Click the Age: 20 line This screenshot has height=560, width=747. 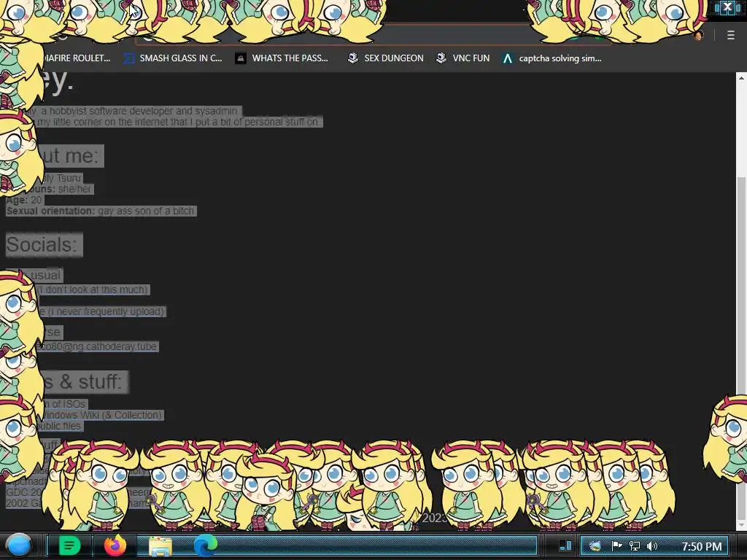(x=24, y=200)
